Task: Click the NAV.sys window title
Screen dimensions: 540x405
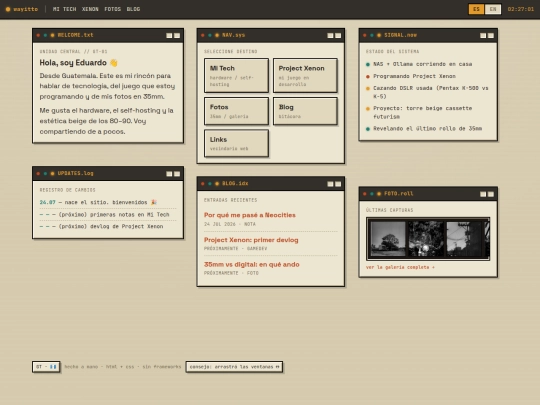Action: [x=233, y=35]
